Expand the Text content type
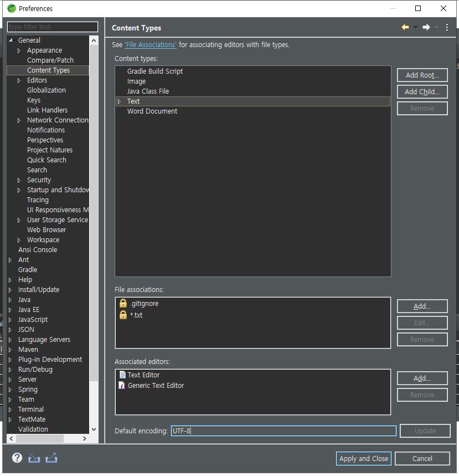Screen dimensions: 459x476 (119, 101)
